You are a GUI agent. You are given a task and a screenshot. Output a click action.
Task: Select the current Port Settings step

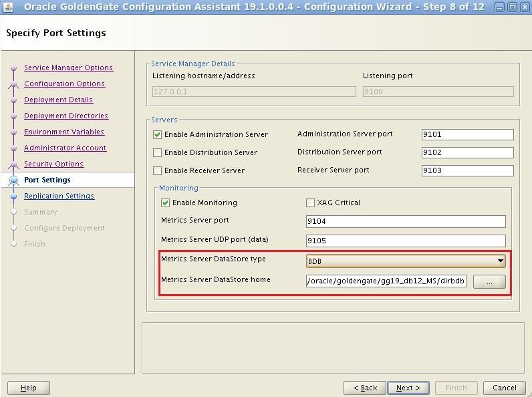(47, 180)
